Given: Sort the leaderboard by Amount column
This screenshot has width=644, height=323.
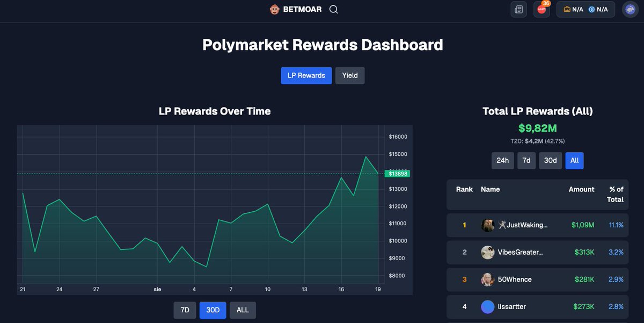Looking at the screenshot, I should tap(581, 189).
